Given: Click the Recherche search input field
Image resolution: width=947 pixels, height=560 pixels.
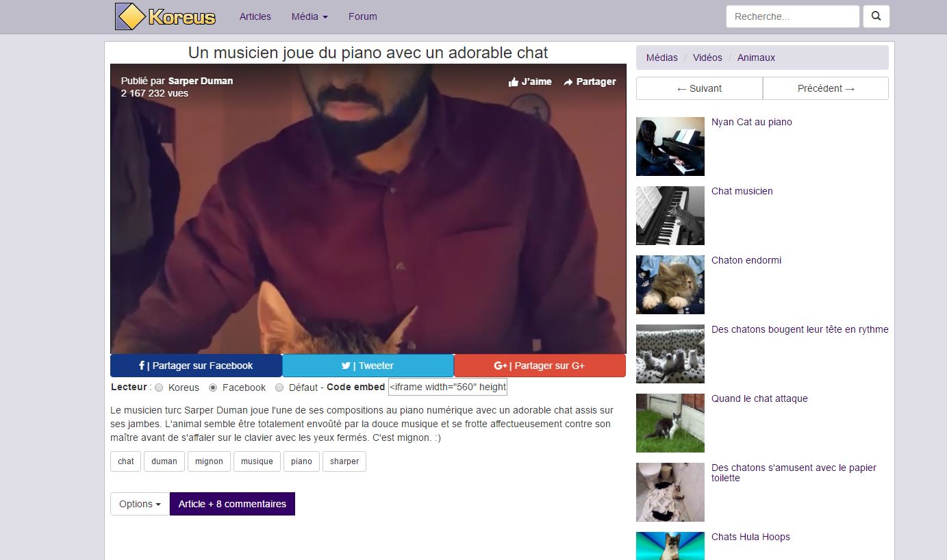Looking at the screenshot, I should (792, 16).
